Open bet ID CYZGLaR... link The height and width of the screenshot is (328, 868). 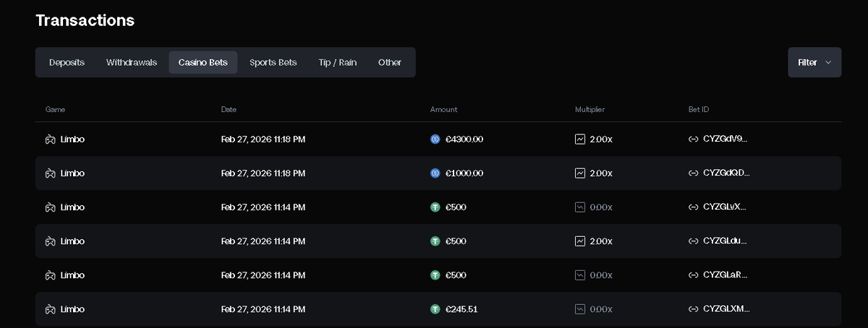click(x=726, y=275)
